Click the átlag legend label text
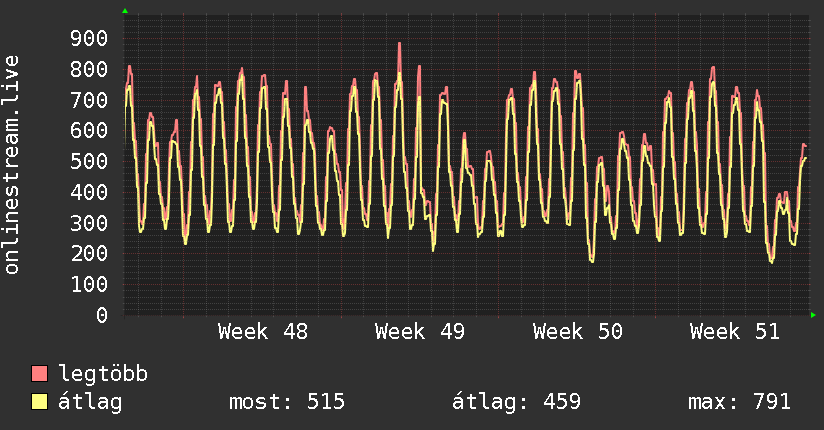Viewport: 824px width, 430px height. click(90, 402)
